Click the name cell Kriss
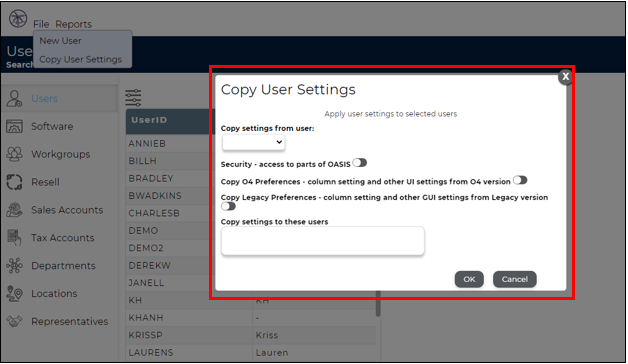 [267, 335]
